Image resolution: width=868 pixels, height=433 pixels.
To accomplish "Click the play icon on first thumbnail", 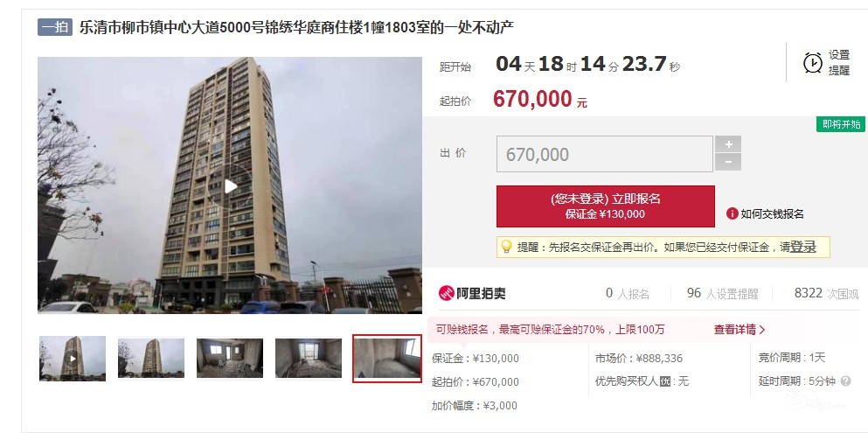I will pyautogui.click(x=73, y=359).
